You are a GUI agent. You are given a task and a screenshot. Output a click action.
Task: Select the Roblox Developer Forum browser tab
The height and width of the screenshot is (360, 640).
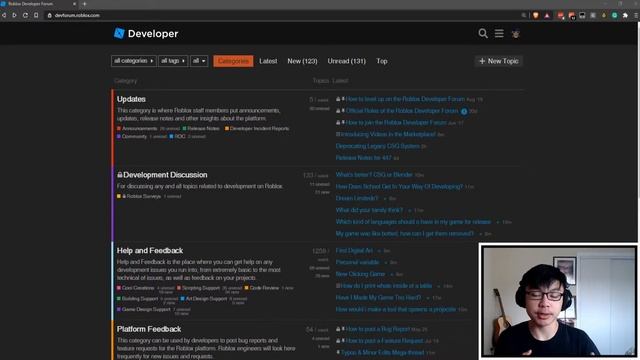[39, 4]
